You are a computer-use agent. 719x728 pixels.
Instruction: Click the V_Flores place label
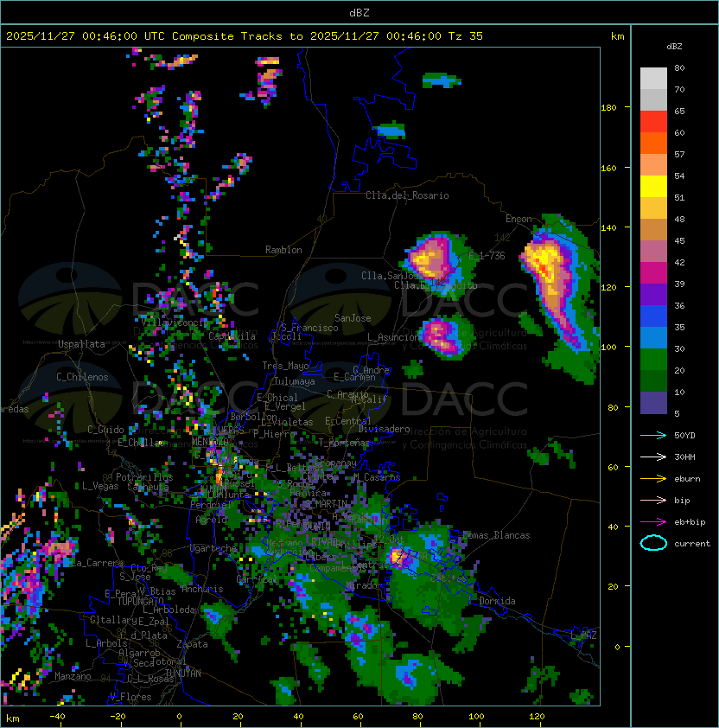click(130, 697)
